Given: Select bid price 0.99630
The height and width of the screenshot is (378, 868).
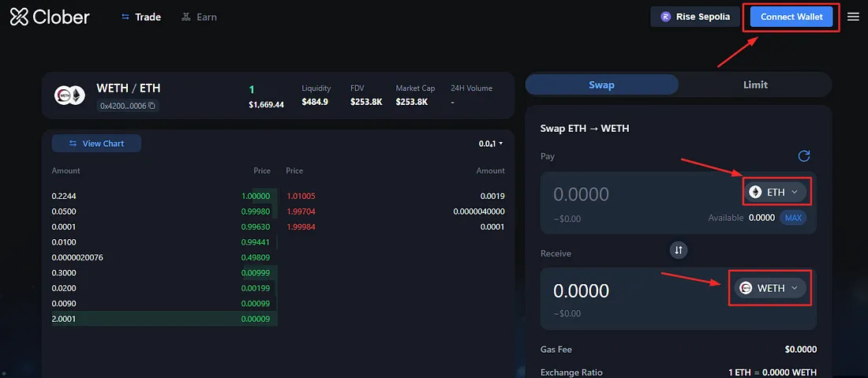Looking at the screenshot, I should 256,227.
